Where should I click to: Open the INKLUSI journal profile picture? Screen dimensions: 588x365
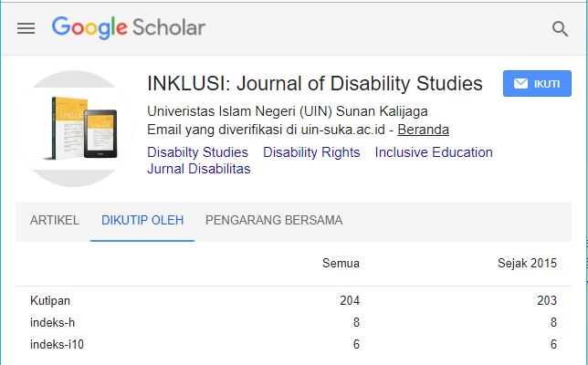(x=74, y=129)
